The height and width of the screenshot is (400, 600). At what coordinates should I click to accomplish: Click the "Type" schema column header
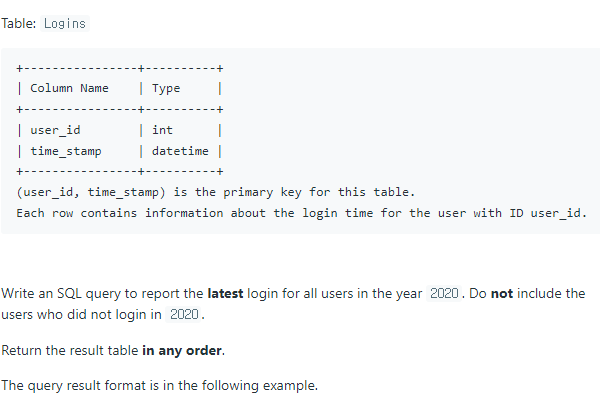coord(166,88)
